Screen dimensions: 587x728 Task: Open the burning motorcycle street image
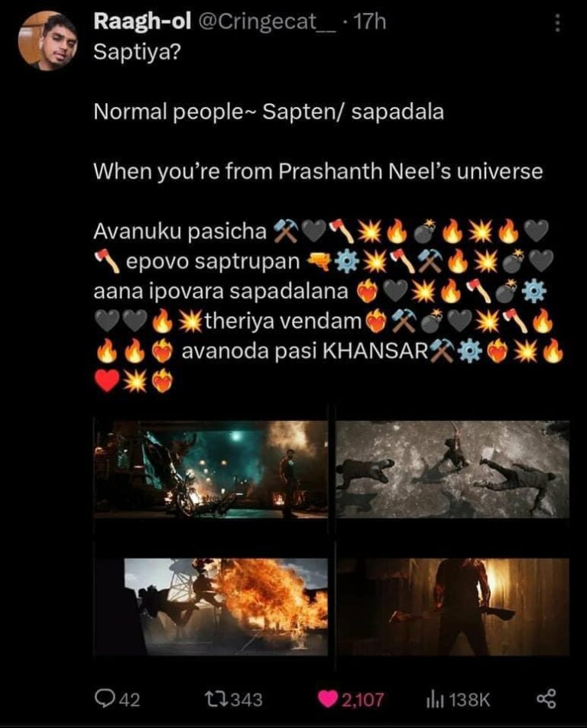pyautogui.click(x=211, y=469)
